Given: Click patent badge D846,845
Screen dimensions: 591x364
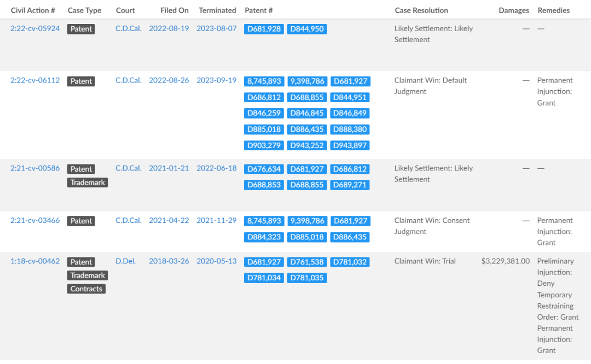Looking at the screenshot, I should coord(307,113).
